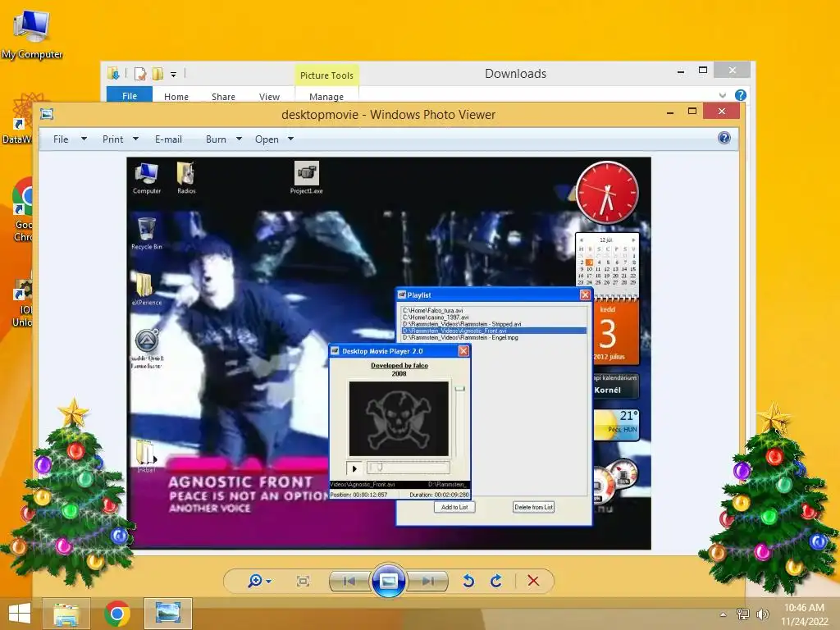Rotate the photo counterclockwise

(x=468, y=582)
